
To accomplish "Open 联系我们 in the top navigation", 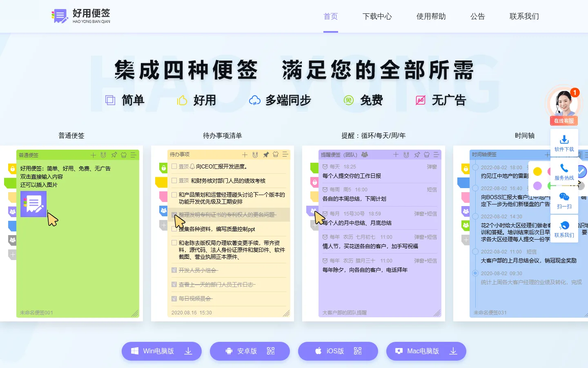I will click(524, 16).
